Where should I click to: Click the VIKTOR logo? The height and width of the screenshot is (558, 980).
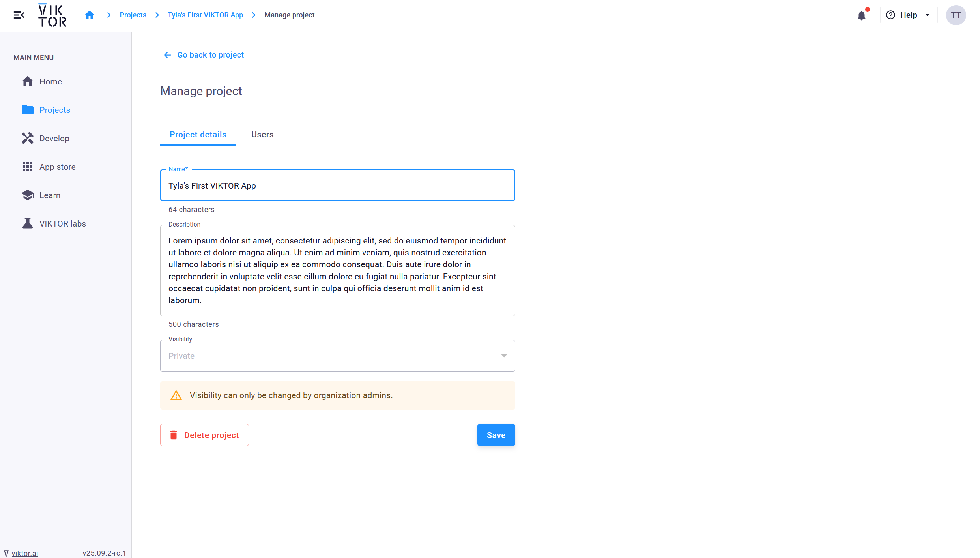tap(52, 15)
